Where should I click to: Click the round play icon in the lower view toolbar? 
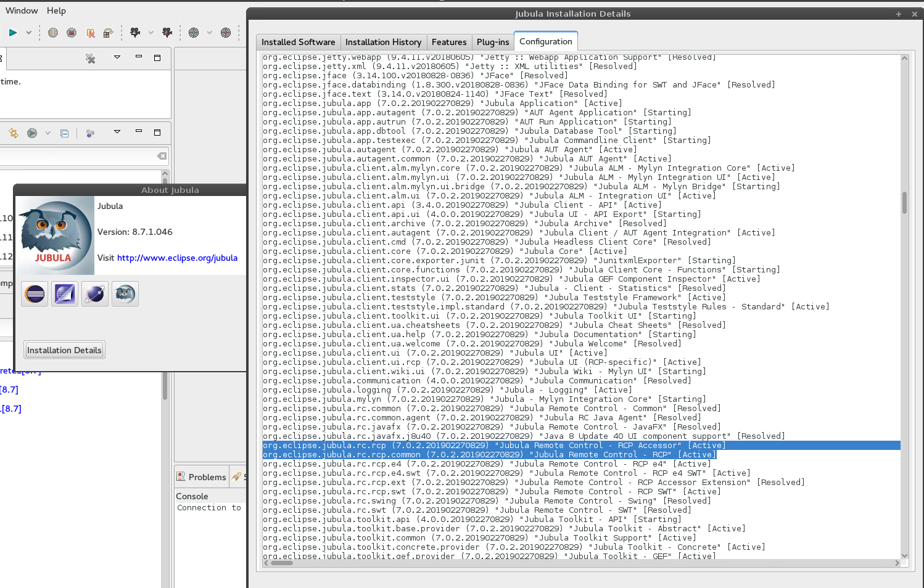click(32, 133)
